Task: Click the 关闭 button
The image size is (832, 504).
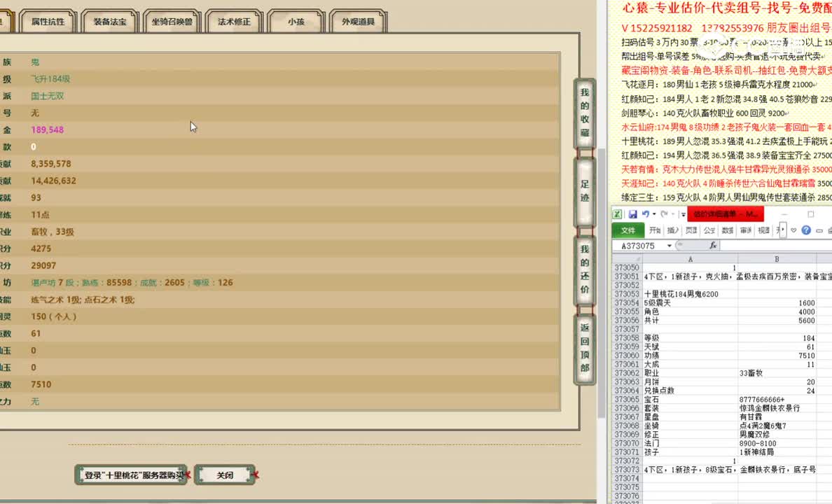Action: pyautogui.click(x=225, y=473)
